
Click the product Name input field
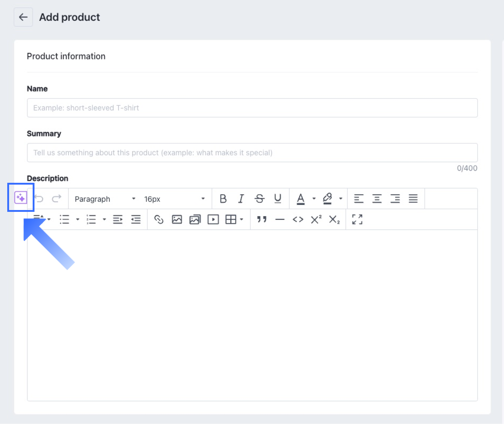(252, 108)
